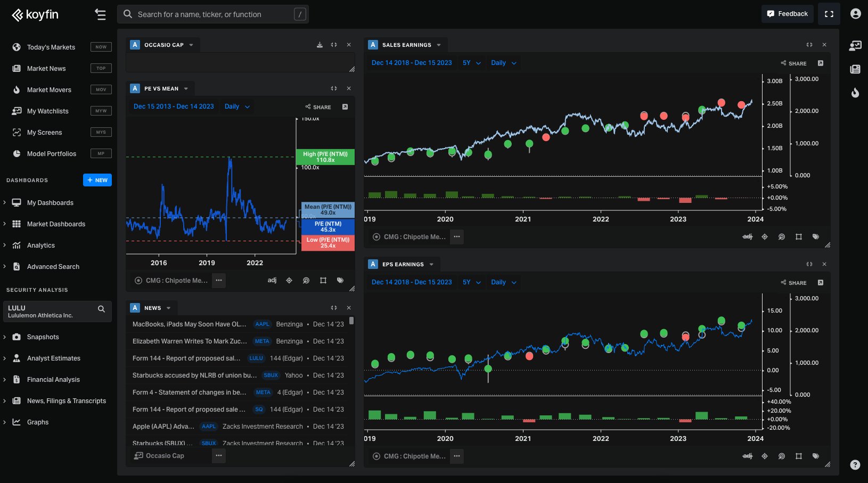The image size is (868, 483).
Task: Open 5Y range dropdown in Sales Earnings
Action: pyautogui.click(x=472, y=63)
